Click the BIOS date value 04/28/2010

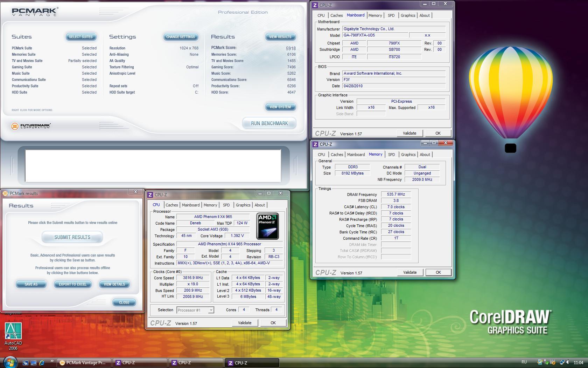click(394, 86)
